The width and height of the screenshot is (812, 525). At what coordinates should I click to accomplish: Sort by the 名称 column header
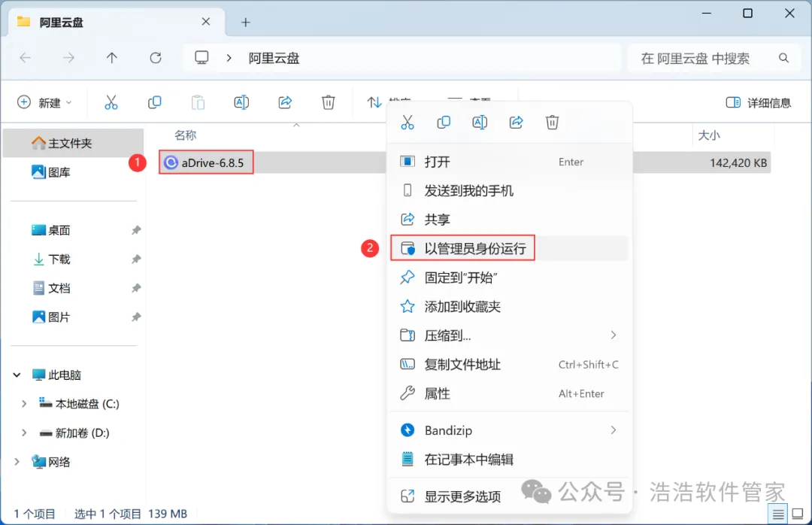click(186, 135)
